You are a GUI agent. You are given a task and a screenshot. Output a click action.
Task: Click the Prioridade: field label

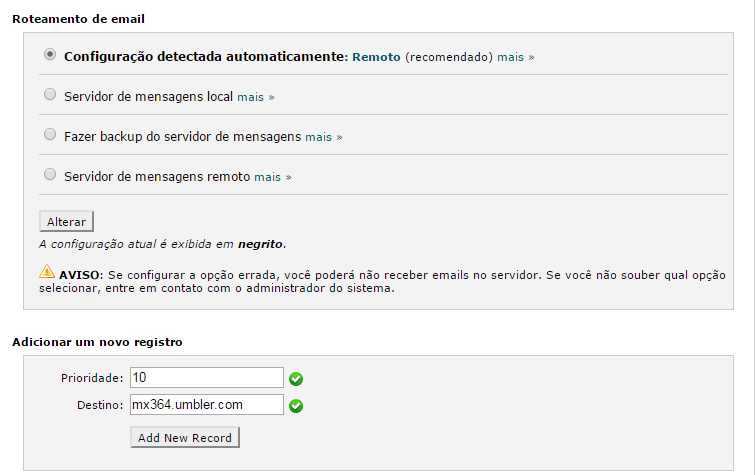tap(92, 378)
